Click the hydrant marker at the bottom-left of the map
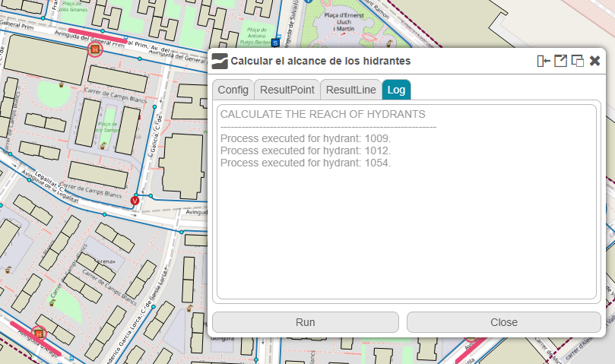Viewport: 615px width, 364px height. click(40, 333)
